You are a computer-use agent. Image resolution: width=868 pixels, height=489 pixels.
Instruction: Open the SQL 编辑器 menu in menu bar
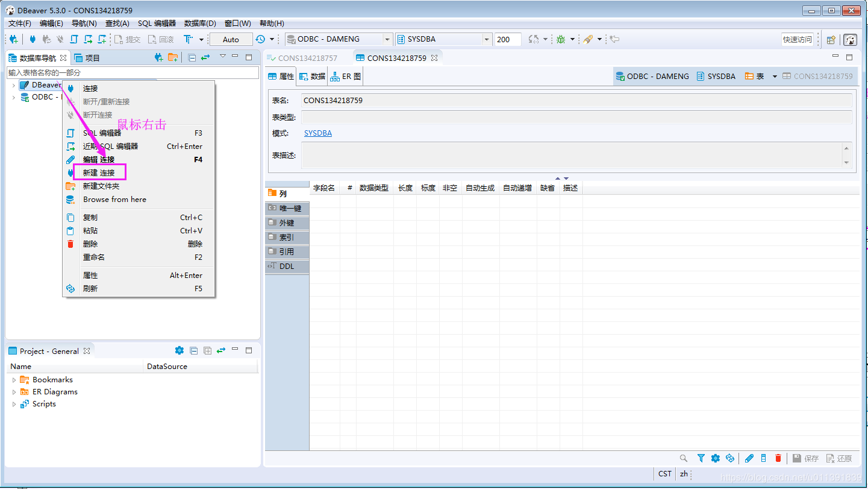[x=157, y=24]
